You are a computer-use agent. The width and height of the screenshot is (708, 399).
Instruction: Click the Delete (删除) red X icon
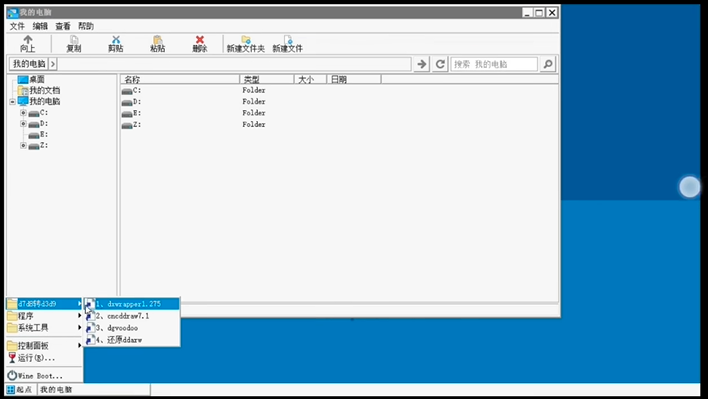200,40
